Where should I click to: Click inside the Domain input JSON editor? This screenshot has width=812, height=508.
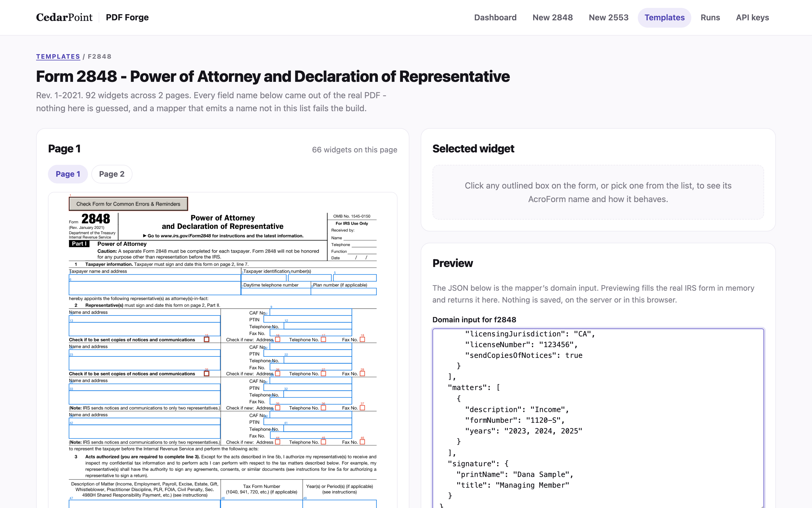(598, 418)
